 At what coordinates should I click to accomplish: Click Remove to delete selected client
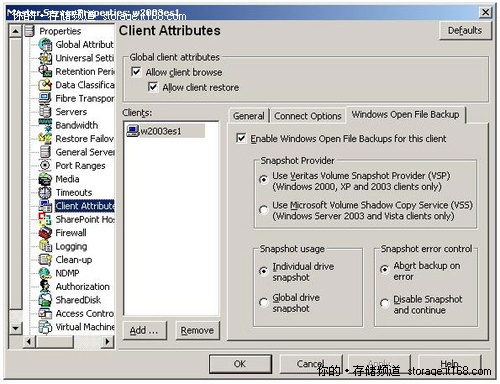197,330
